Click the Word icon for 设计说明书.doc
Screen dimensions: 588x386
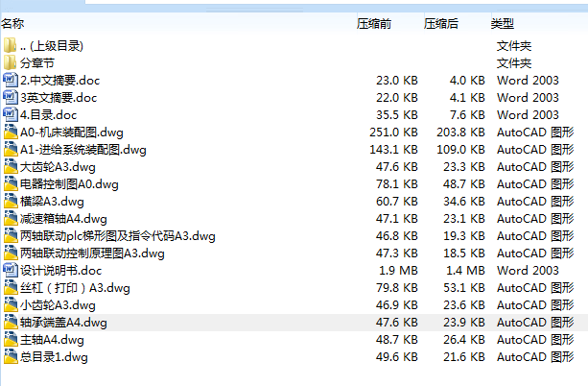[x=11, y=270]
